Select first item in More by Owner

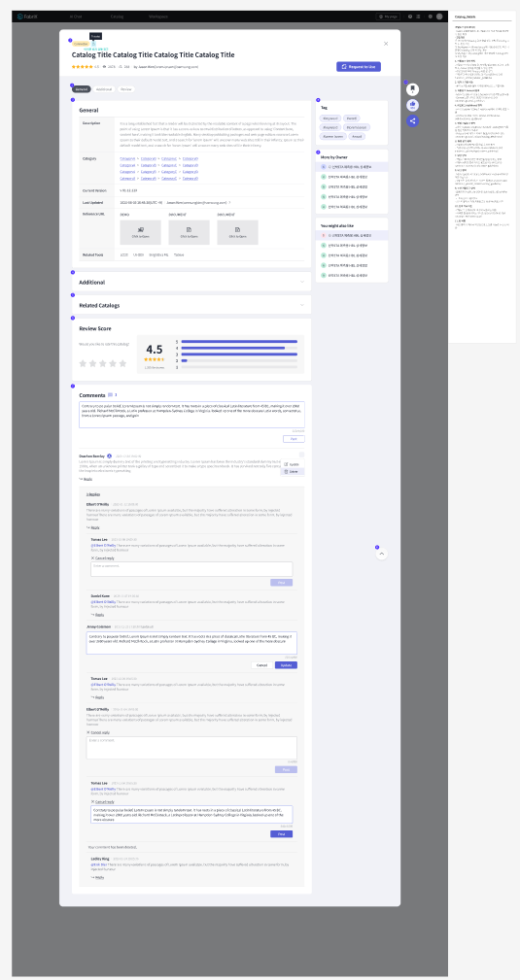pyautogui.click(x=352, y=167)
